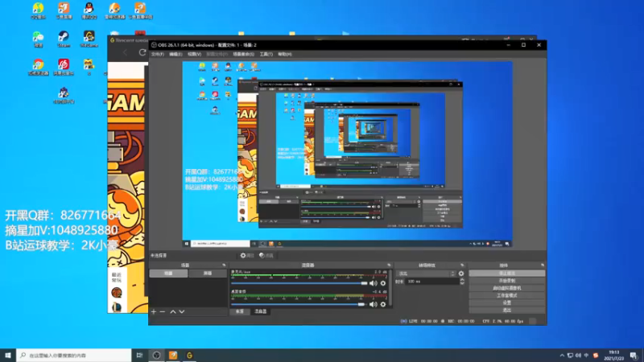
Task: Open the 编辑(E) menu in OBS
Action: pyautogui.click(x=175, y=54)
